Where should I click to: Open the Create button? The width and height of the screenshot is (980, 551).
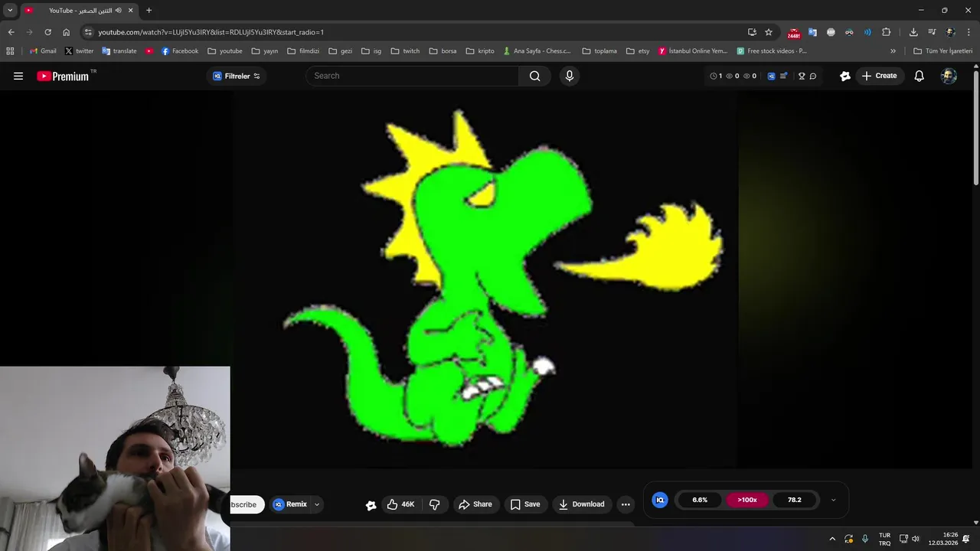coord(879,76)
